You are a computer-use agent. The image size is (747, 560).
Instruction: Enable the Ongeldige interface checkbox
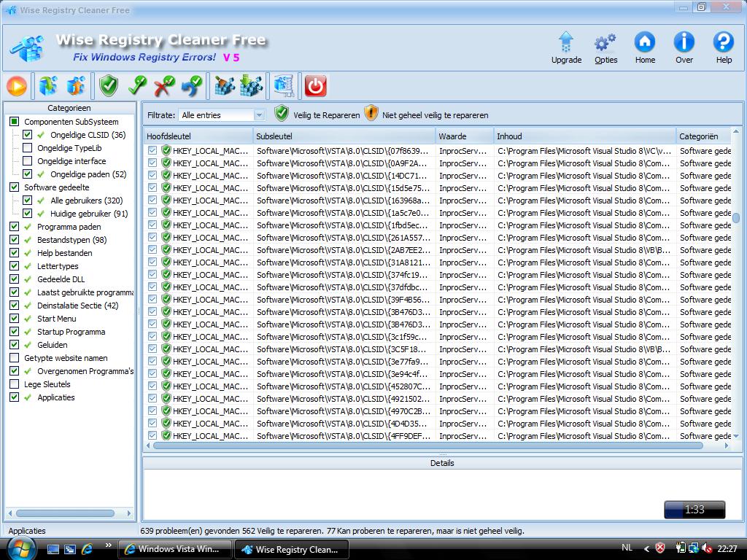(27, 161)
